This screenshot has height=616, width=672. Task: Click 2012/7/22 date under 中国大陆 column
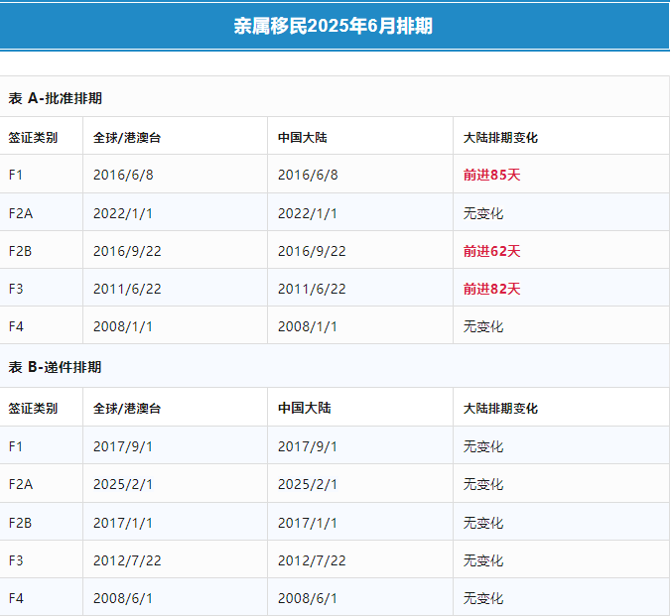tap(312, 560)
